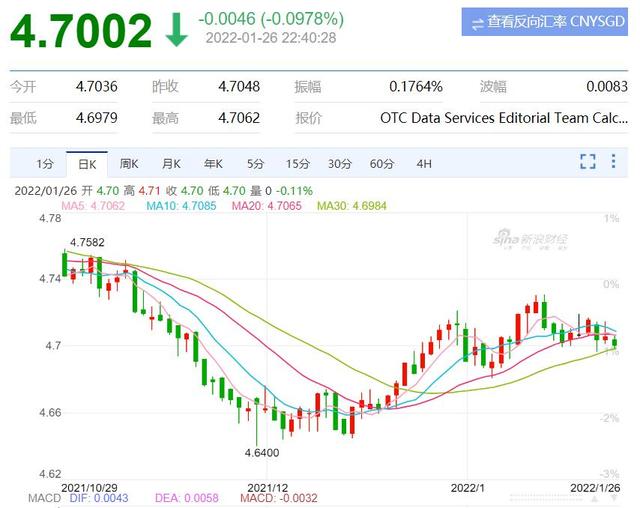Open the 周K weekly chart tab
The height and width of the screenshot is (508, 640).
[x=129, y=163]
